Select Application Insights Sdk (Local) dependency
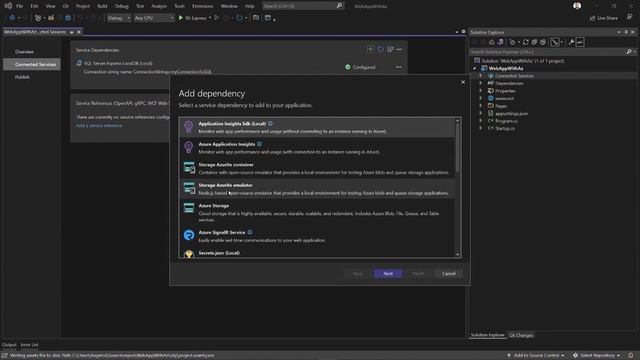Screen dimensions: 640x360 click(x=317, y=127)
